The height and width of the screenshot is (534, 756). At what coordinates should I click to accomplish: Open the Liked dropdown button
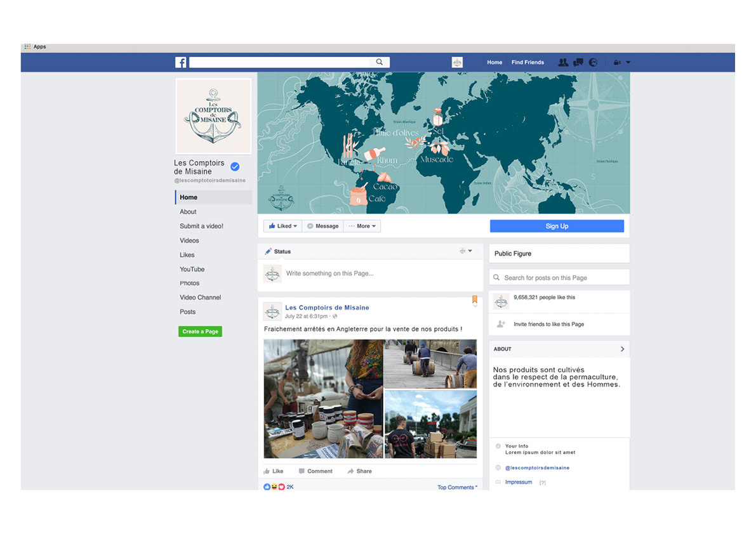pos(283,226)
